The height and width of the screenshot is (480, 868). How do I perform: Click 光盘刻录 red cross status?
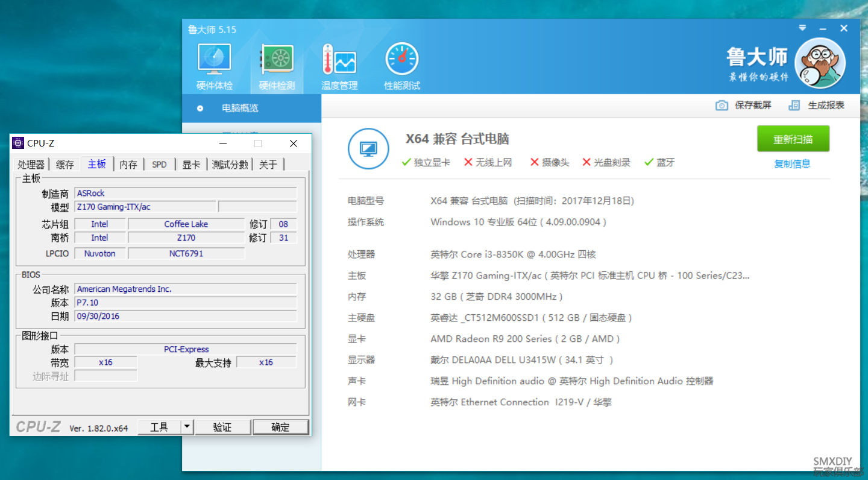(606, 162)
